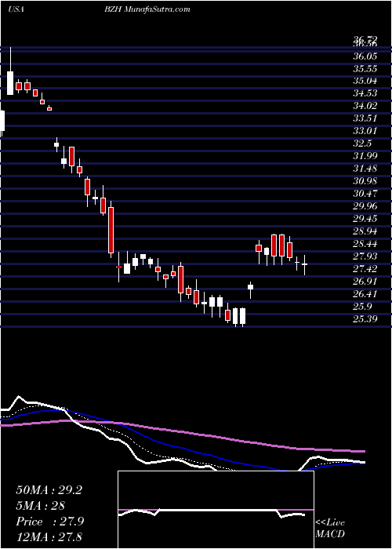This screenshot has width=392, height=549.
Task: Select the 28.44 price level label
Action: 365,244
